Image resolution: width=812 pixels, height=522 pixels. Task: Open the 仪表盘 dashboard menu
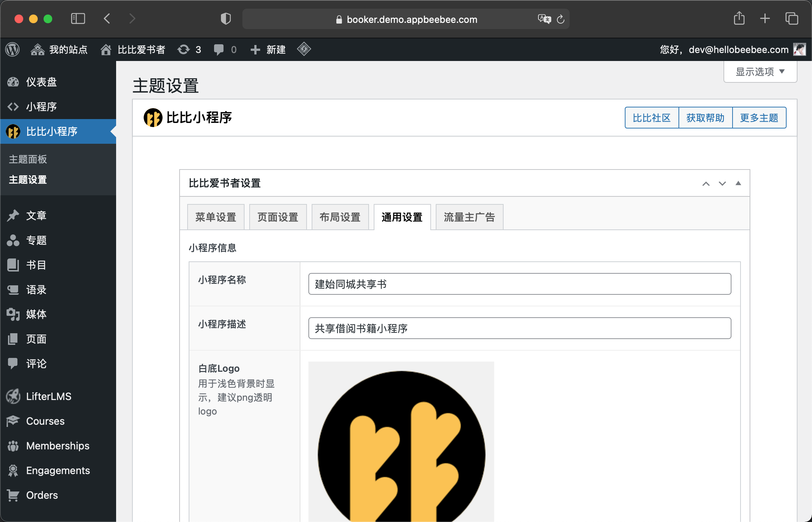tap(41, 82)
